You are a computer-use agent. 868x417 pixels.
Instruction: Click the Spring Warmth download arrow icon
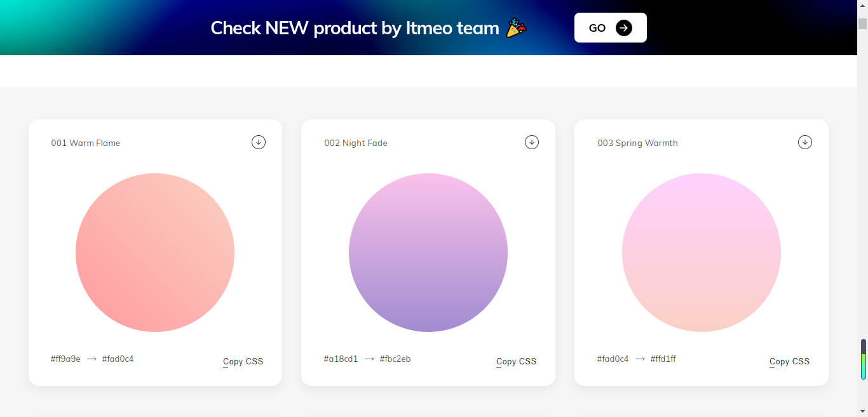coord(805,142)
